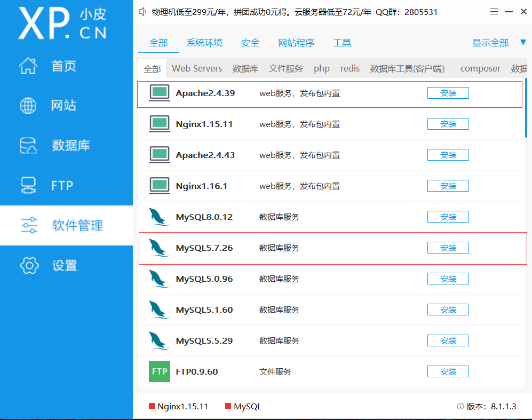Click the Apache2.4.39 monitor icon
The height and width of the screenshot is (420, 532).
[160, 93]
